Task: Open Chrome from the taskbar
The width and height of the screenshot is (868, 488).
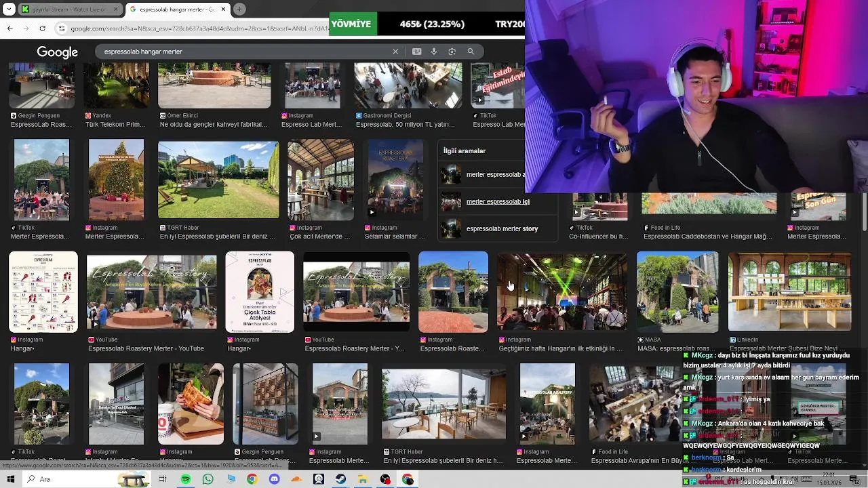Action: point(252,479)
